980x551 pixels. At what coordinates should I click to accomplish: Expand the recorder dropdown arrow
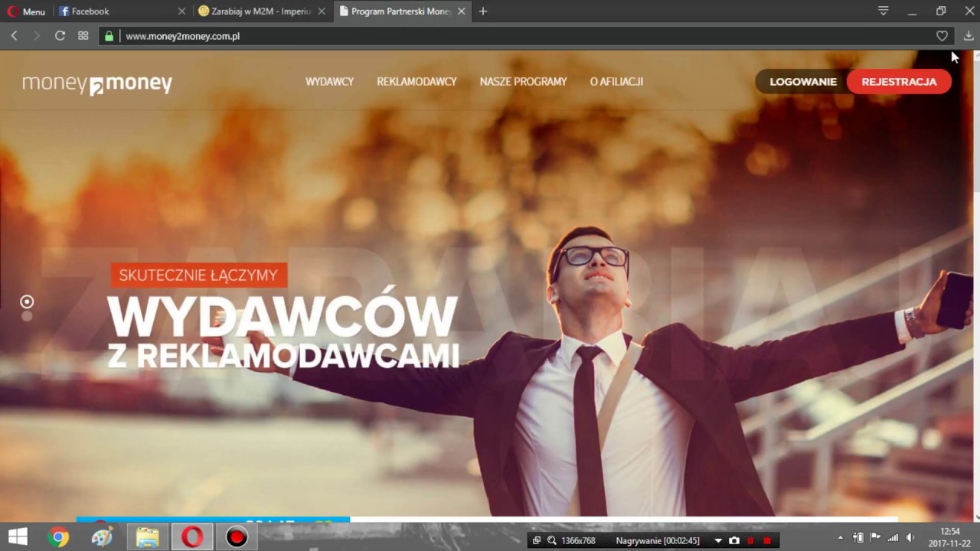tap(717, 540)
